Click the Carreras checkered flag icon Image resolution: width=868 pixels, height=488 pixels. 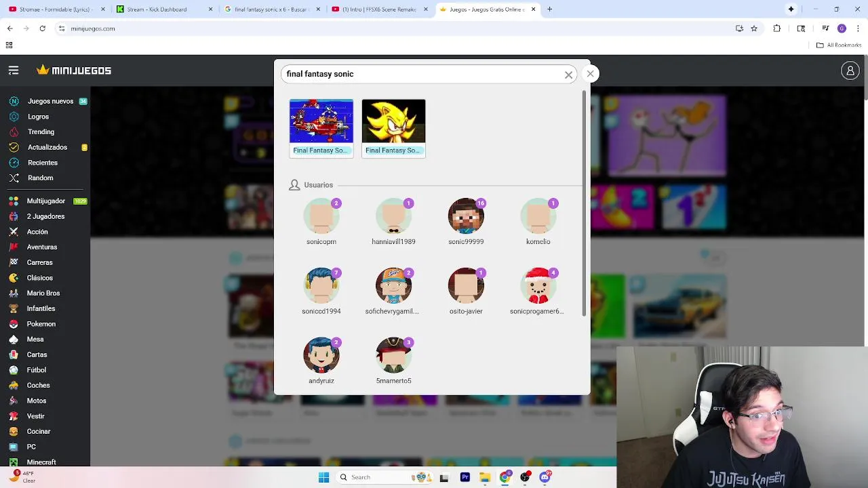14,262
